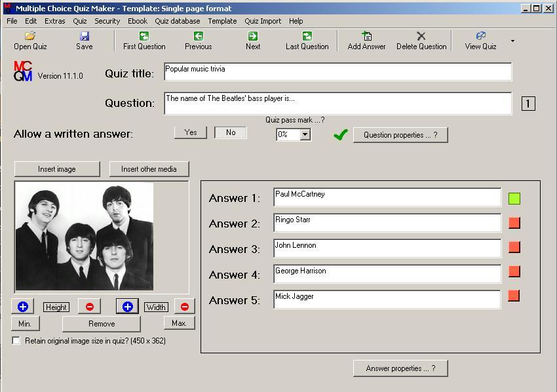Select No for written answer

click(231, 132)
